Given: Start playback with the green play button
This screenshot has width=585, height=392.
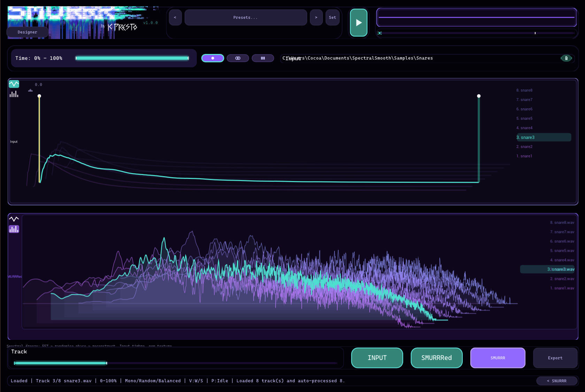Looking at the screenshot, I should coord(359,23).
